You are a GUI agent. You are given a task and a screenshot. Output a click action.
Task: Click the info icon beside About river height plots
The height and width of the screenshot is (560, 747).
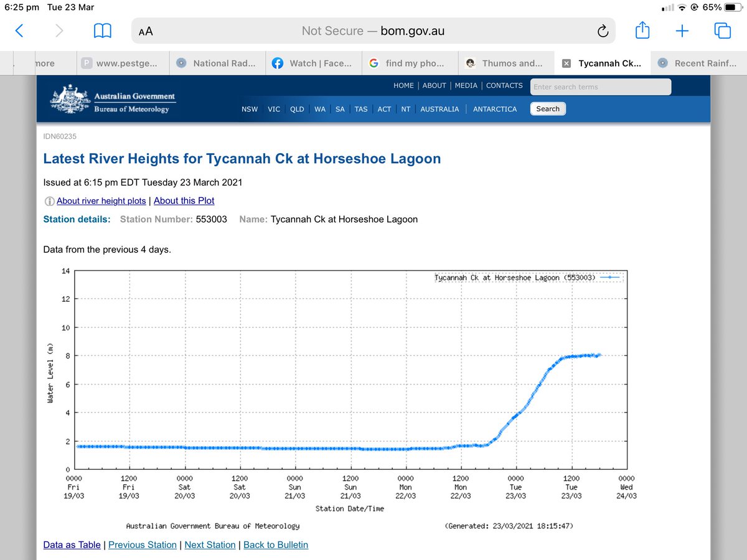click(x=49, y=201)
